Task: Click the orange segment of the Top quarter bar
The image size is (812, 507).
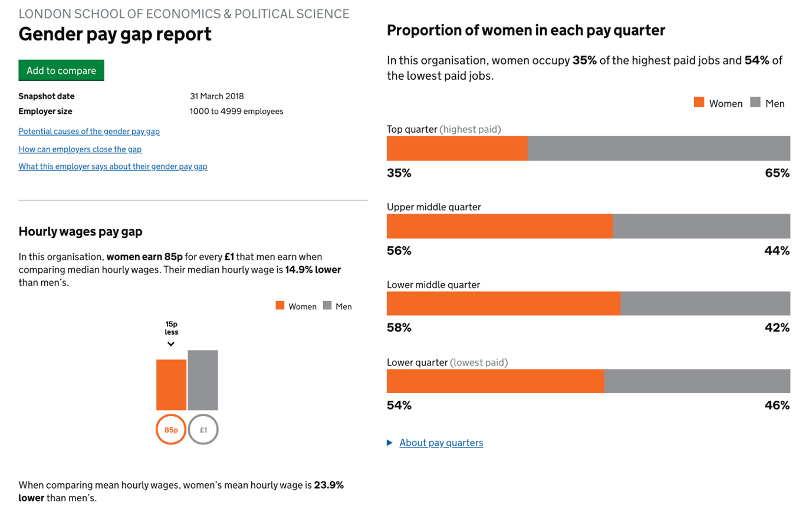Action: pos(457,148)
